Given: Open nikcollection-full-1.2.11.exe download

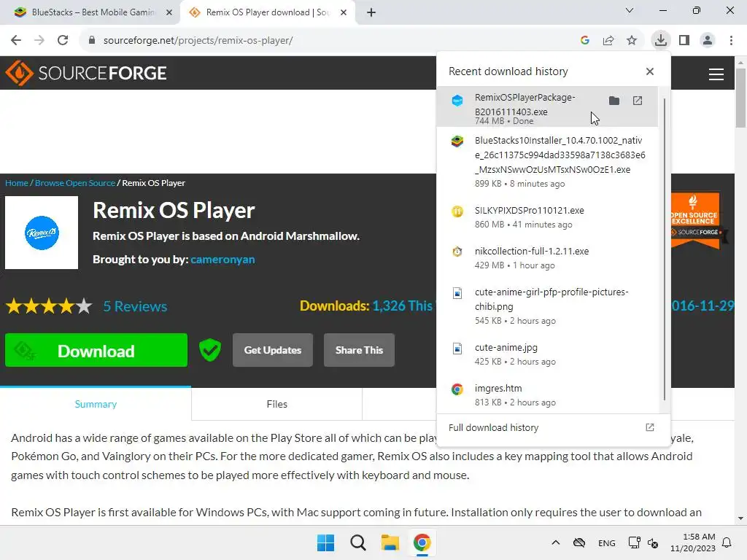Looking at the screenshot, I should click(x=547, y=258).
